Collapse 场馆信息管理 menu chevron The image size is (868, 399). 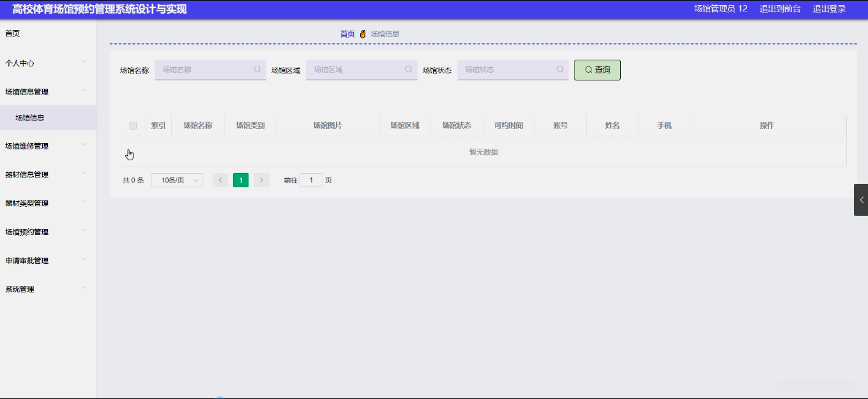(84, 90)
